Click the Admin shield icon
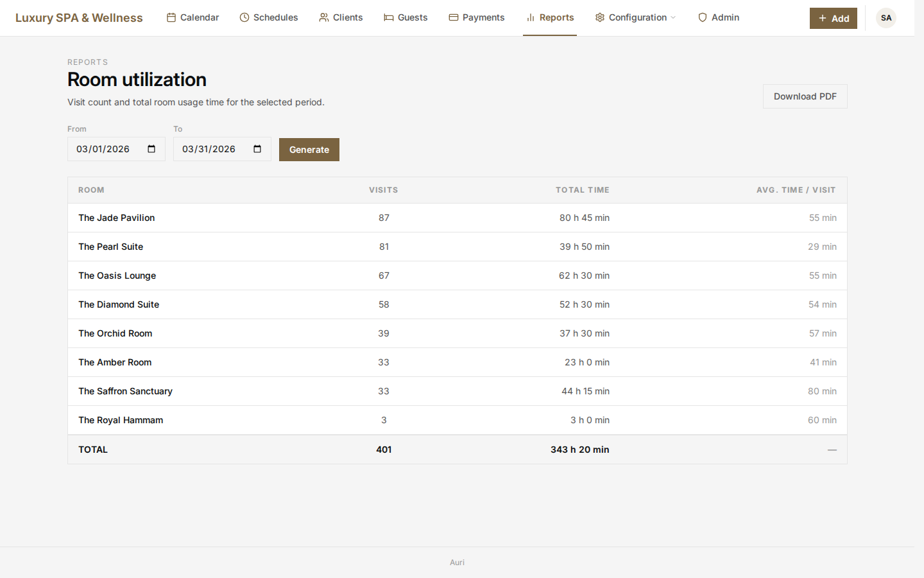 click(x=703, y=17)
